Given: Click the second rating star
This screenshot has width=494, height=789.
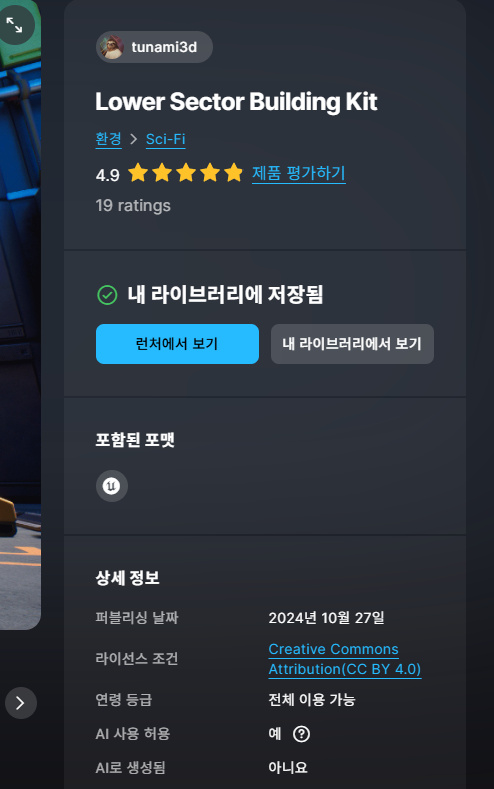Looking at the screenshot, I should click(x=162, y=173).
